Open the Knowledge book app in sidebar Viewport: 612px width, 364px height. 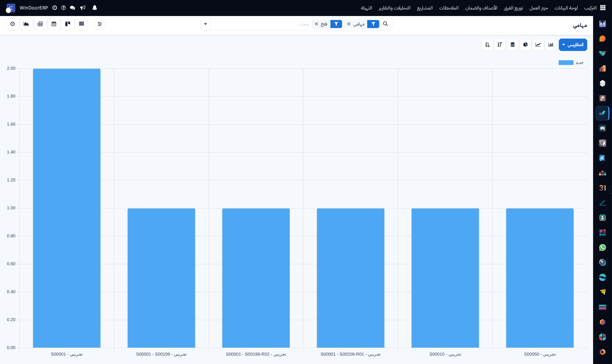click(602, 128)
